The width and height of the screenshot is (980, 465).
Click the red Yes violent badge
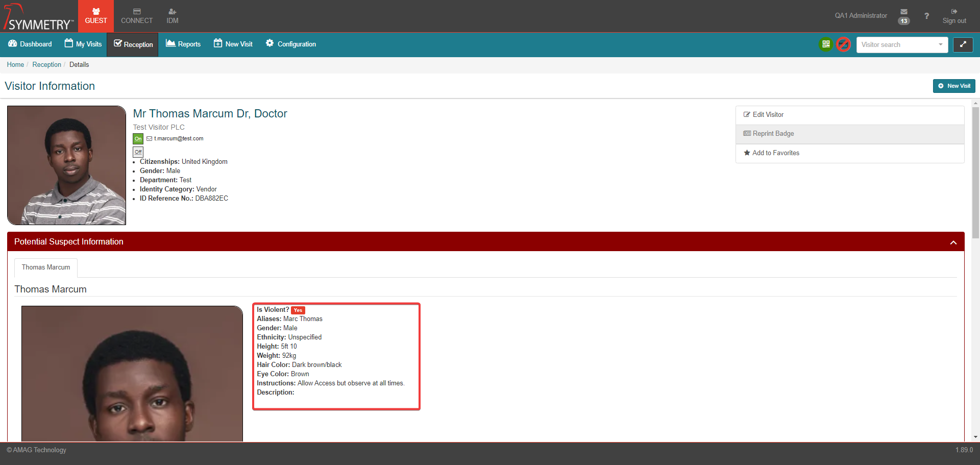298,310
